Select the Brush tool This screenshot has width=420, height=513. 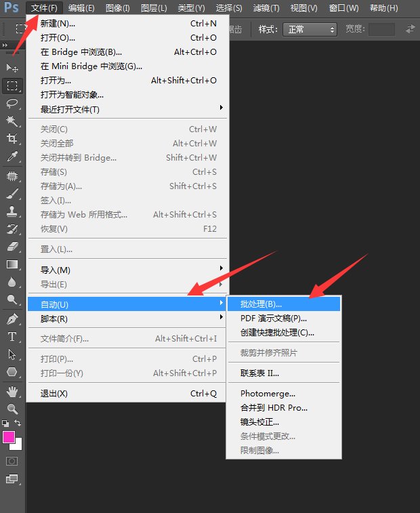click(12, 194)
